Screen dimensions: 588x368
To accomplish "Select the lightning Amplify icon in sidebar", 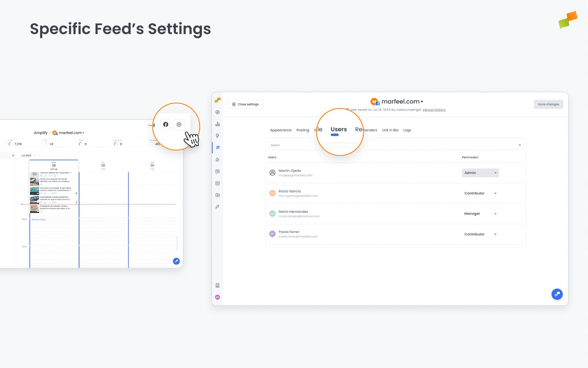I will click(217, 136).
